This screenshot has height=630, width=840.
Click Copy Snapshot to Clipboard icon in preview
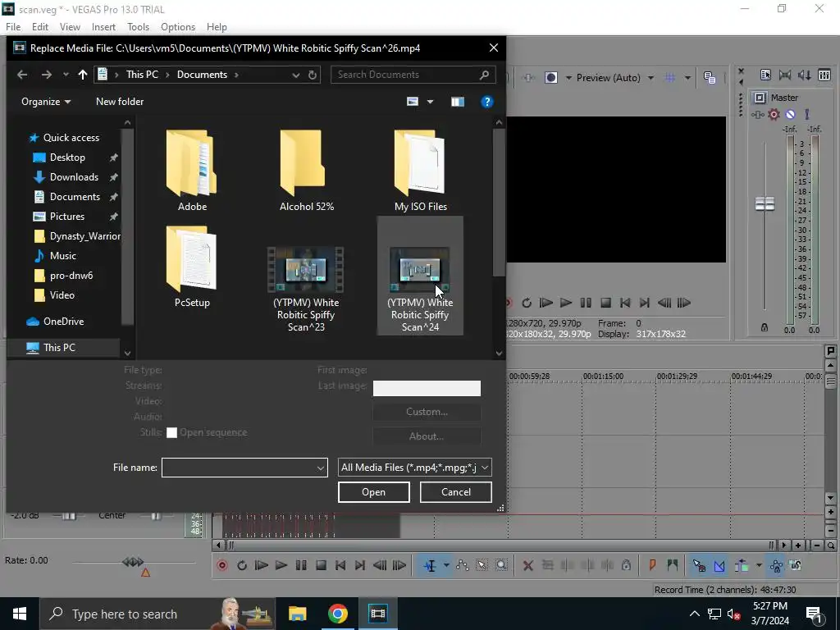click(710, 78)
